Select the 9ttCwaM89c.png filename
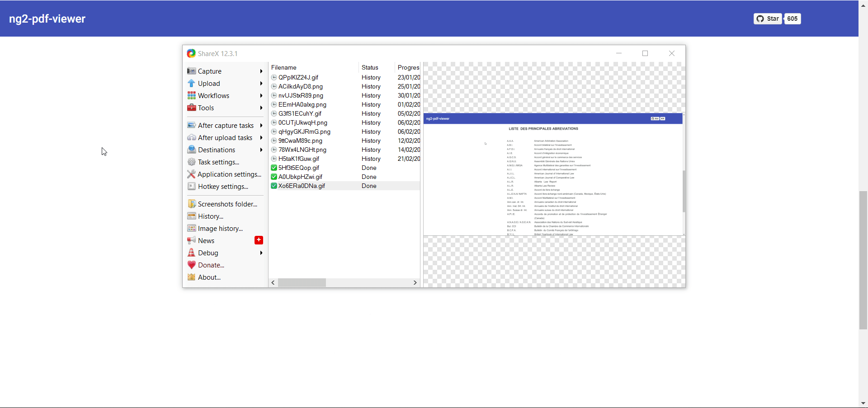Viewport: 868px width, 408px height. pyautogui.click(x=300, y=141)
